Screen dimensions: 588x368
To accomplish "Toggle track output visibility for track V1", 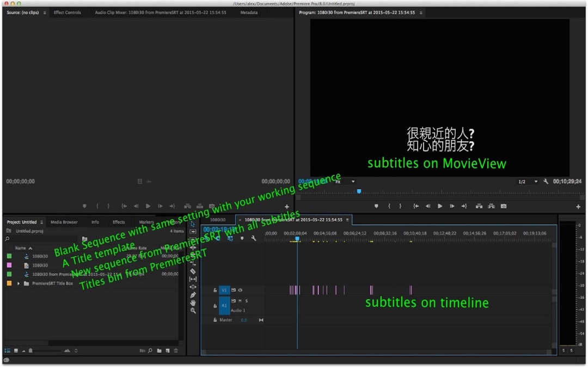I will coord(241,290).
